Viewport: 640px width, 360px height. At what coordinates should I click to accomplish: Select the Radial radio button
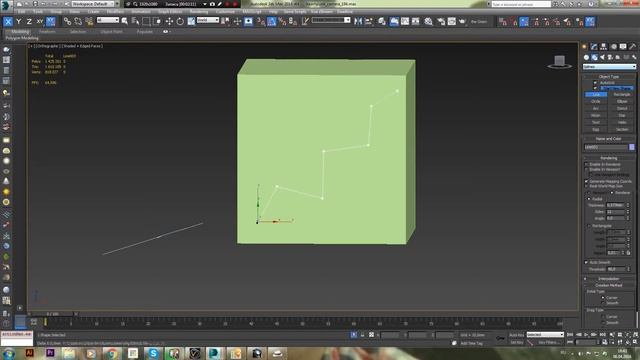(589, 199)
